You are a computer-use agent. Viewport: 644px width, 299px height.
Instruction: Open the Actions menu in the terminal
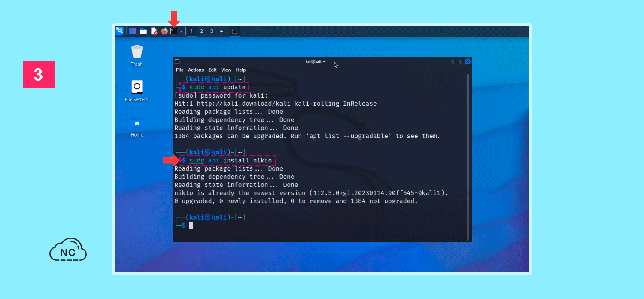[196, 70]
